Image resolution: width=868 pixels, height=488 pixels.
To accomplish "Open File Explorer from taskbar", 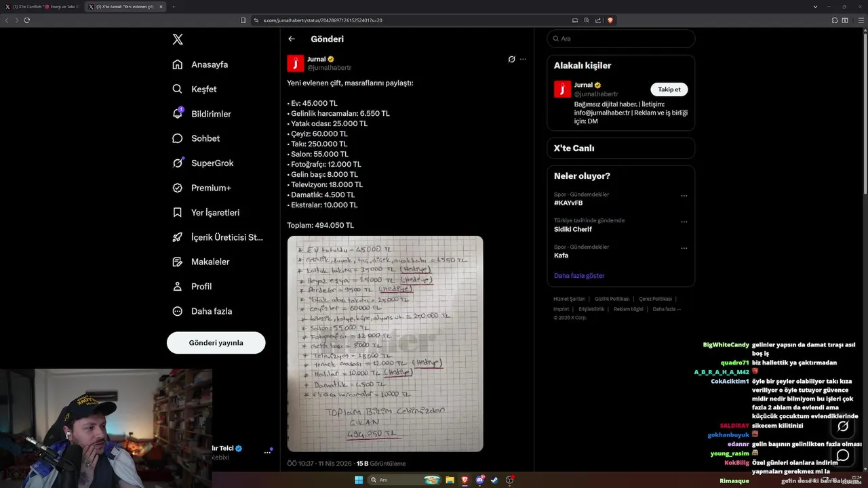I will (449, 480).
